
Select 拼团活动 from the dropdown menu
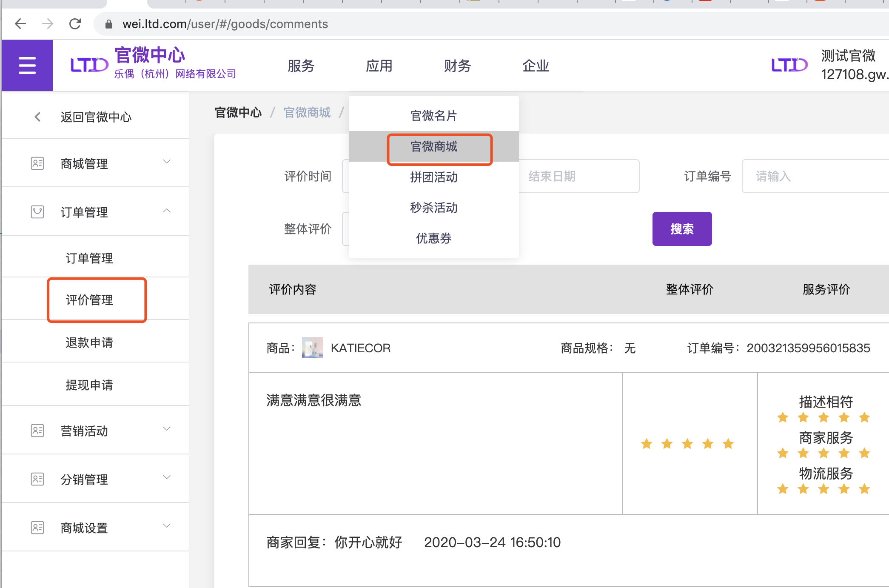coord(433,177)
